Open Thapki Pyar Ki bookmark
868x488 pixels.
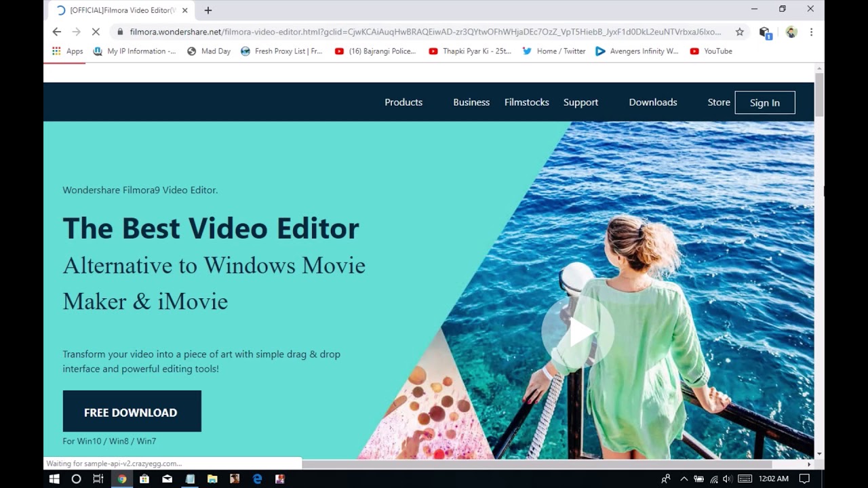click(470, 51)
